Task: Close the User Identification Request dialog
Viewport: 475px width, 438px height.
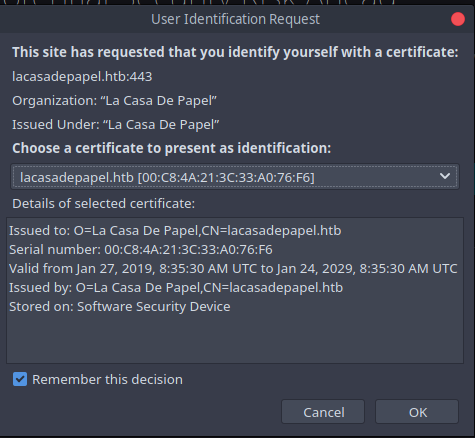Action: (x=458, y=19)
